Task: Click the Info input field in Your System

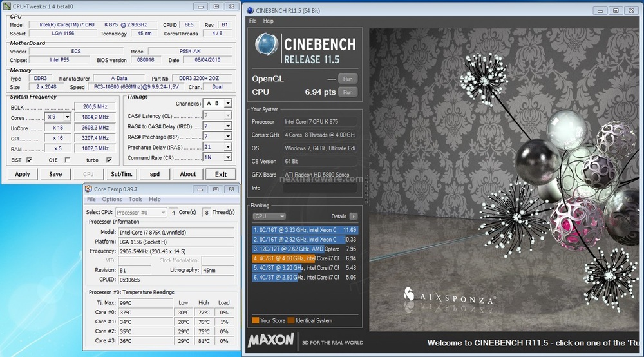Action: [x=319, y=188]
